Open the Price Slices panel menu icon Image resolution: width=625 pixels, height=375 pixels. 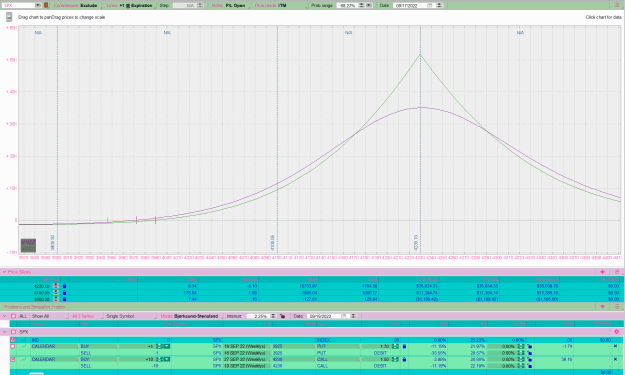click(617, 272)
